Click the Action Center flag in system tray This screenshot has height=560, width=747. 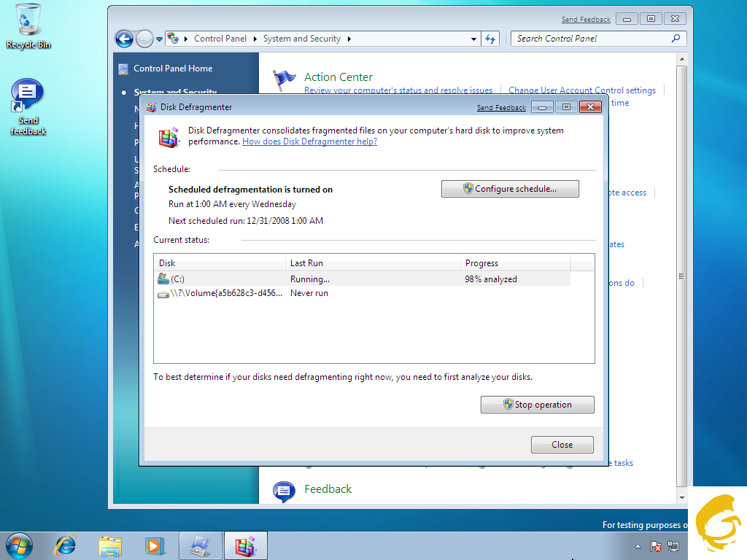click(x=656, y=546)
